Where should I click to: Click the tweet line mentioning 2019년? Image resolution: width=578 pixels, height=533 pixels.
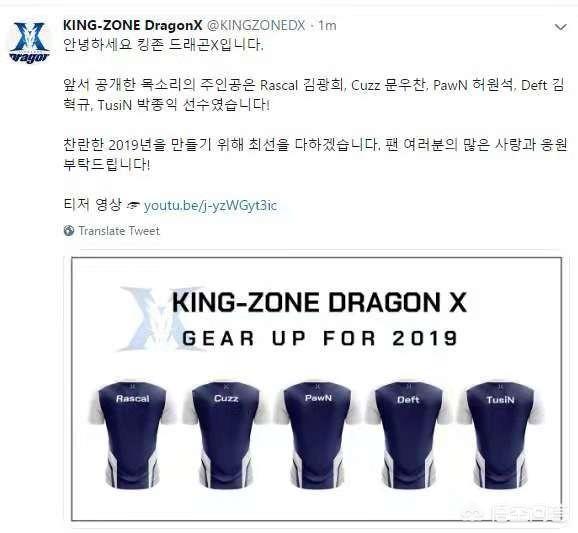coord(315,145)
